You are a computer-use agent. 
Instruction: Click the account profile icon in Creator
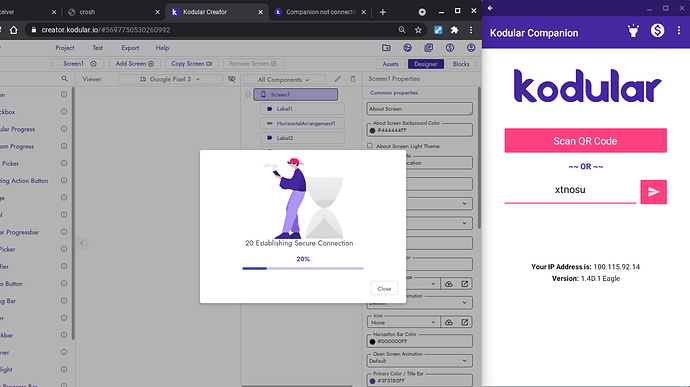pos(471,48)
